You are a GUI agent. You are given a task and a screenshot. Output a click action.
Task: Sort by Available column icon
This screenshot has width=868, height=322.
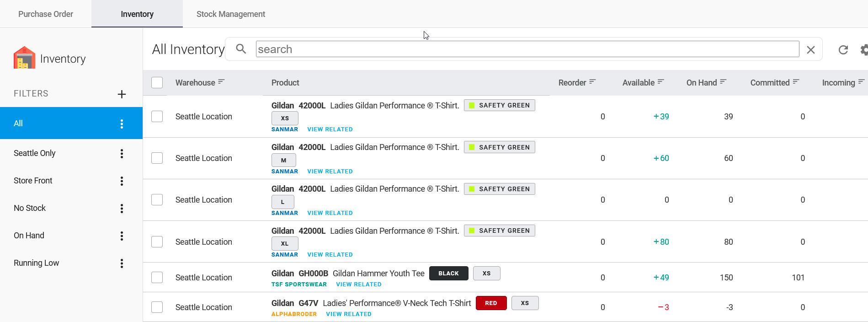pos(660,82)
